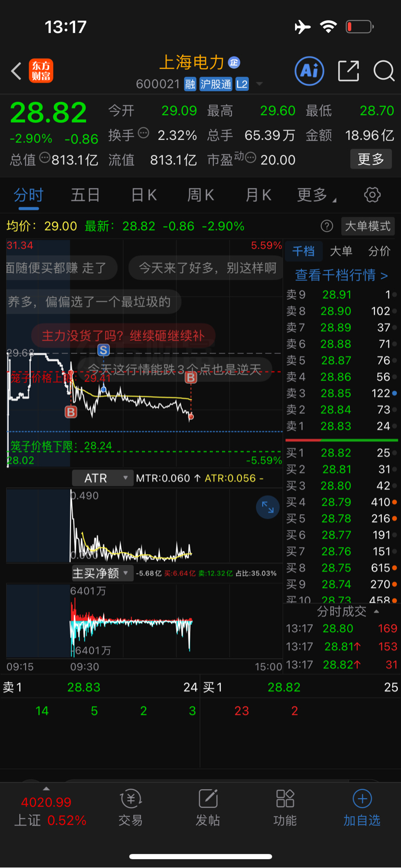Tap the back arrow icon
Viewport: 401px width, 868px height.
16,71
